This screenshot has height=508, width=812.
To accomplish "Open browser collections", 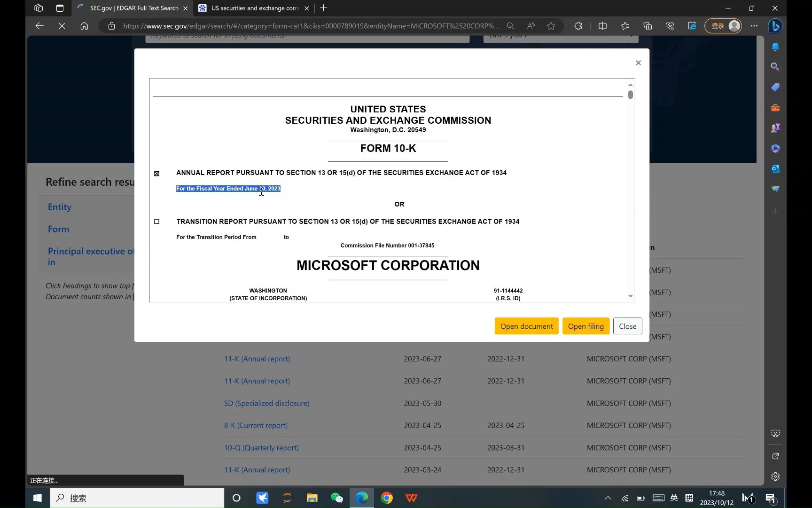I will (x=648, y=26).
